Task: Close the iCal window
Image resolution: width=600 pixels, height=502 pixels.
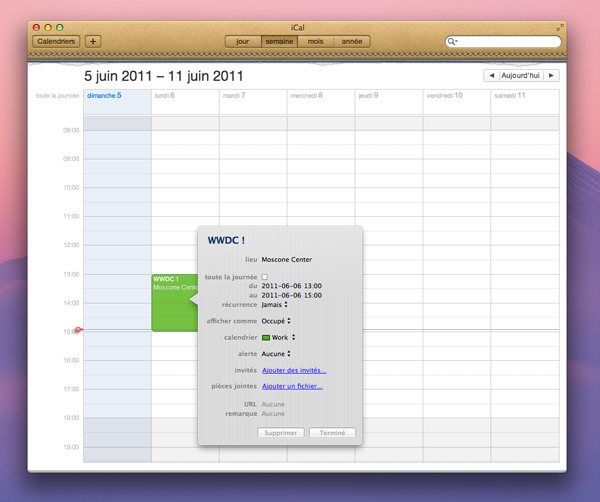Action: click(36, 28)
